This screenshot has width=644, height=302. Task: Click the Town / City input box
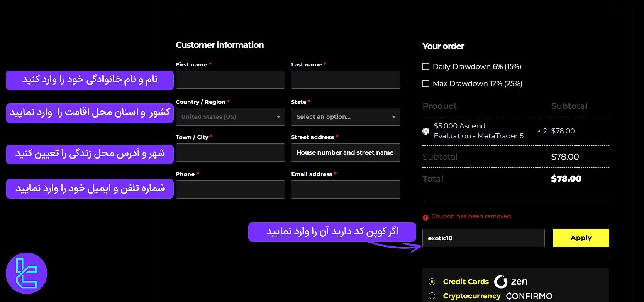(230, 152)
